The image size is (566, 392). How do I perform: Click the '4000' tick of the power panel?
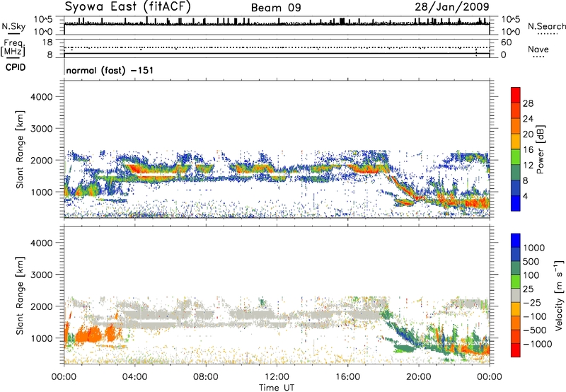point(41,97)
